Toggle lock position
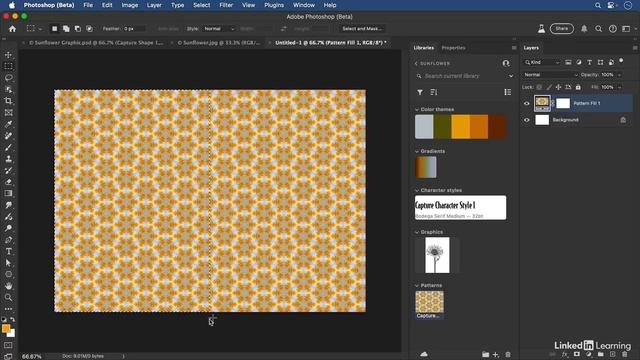The height and width of the screenshot is (360, 640). click(558, 87)
